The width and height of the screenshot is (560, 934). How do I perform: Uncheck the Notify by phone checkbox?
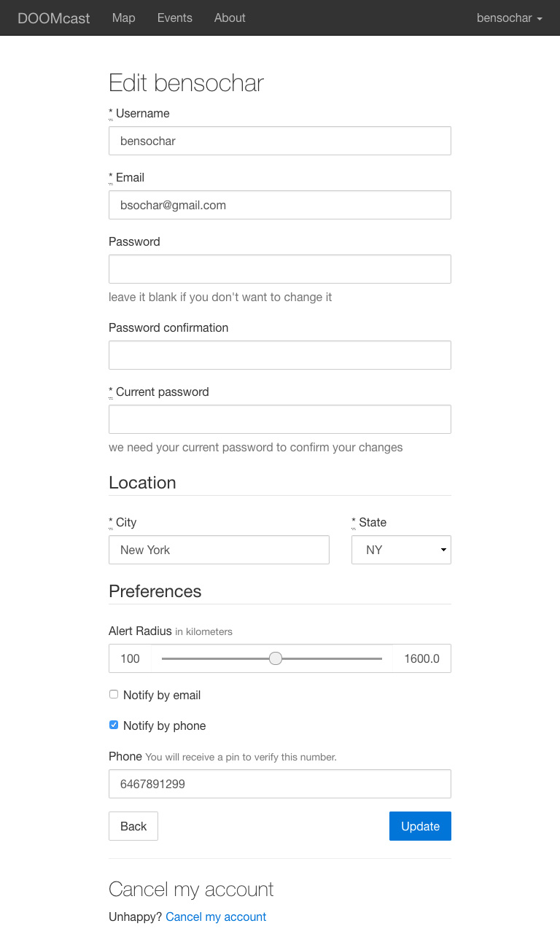point(114,725)
